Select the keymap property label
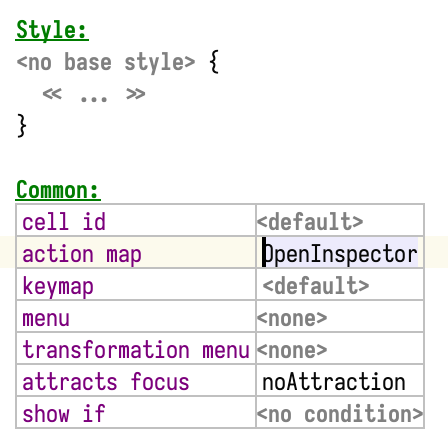The height and width of the screenshot is (448, 448). coord(58,287)
